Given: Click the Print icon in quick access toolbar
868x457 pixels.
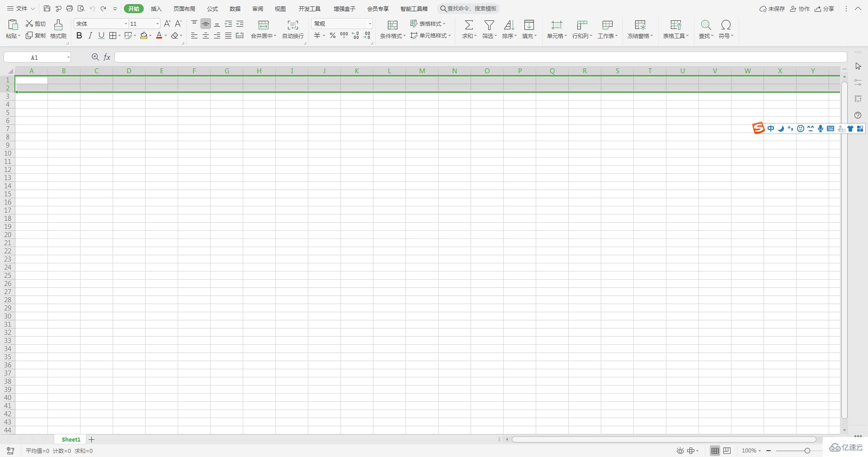Looking at the screenshot, I should click(70, 9).
